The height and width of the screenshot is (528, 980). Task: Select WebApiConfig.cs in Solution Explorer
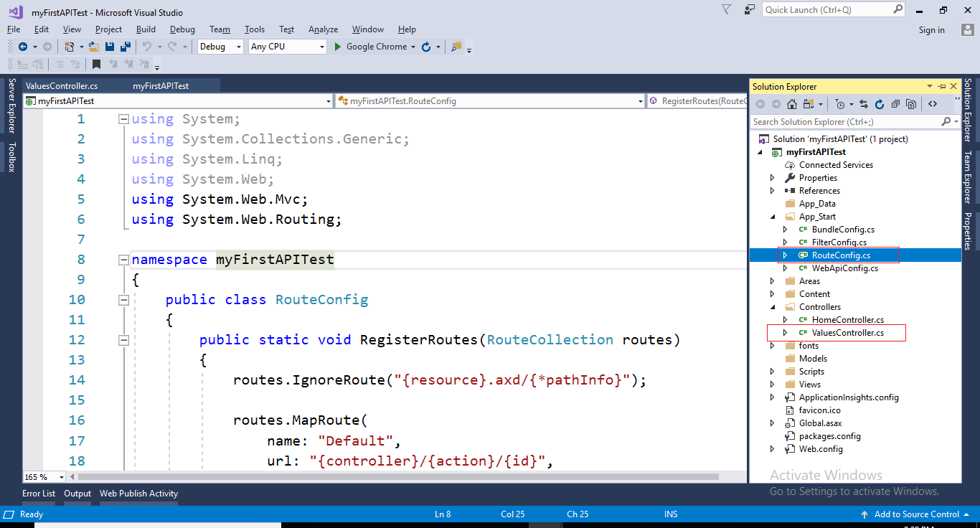click(x=844, y=268)
